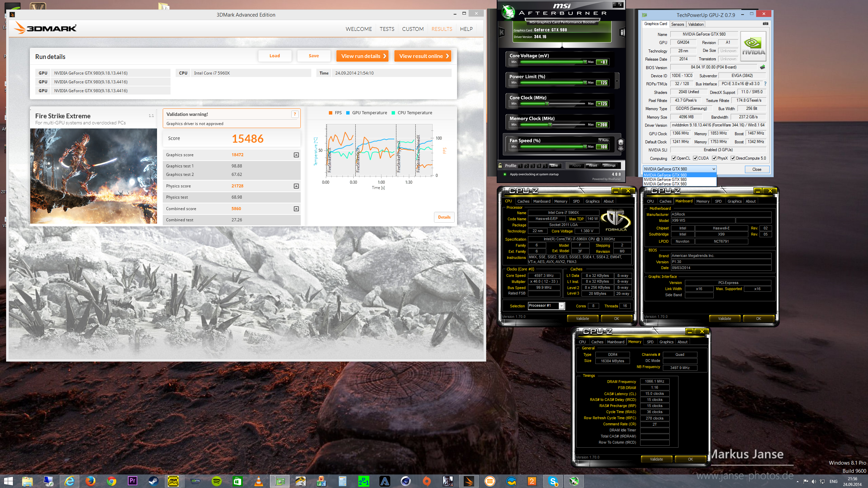Open the info panel in MSI Afterburner
This screenshot has width=868, height=488.
(622, 32)
